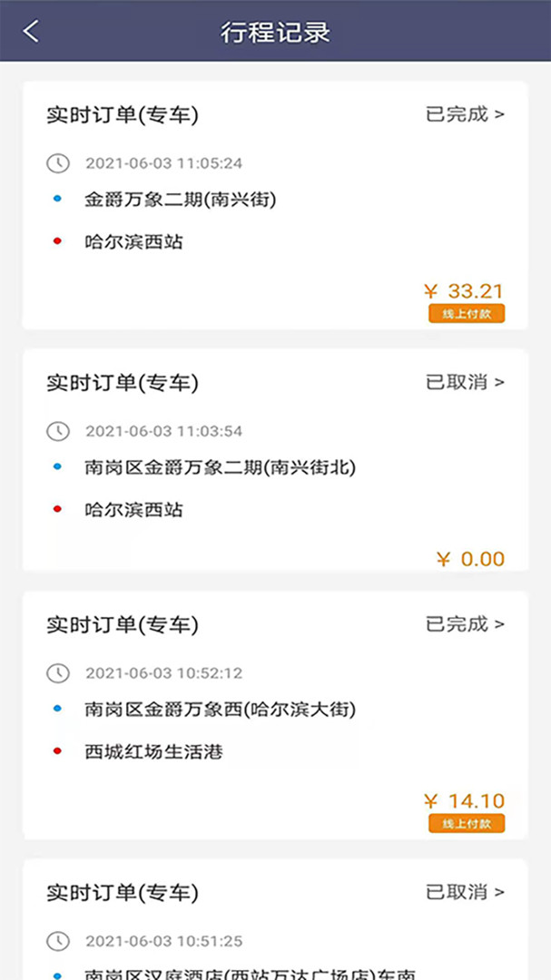The image size is (551, 980).
Task: Click the clock icon of the 10:52:12 order
Action: (x=57, y=673)
